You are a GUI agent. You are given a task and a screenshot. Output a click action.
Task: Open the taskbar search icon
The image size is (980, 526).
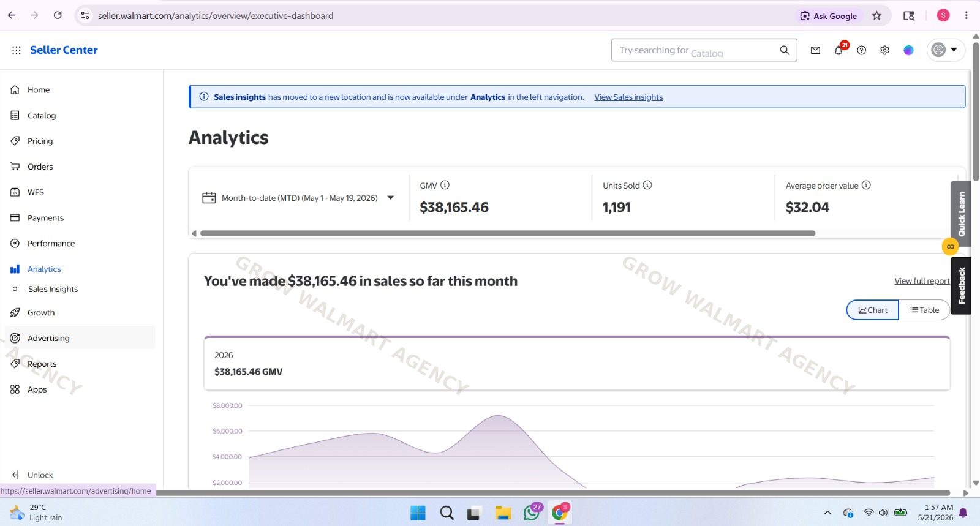point(447,513)
